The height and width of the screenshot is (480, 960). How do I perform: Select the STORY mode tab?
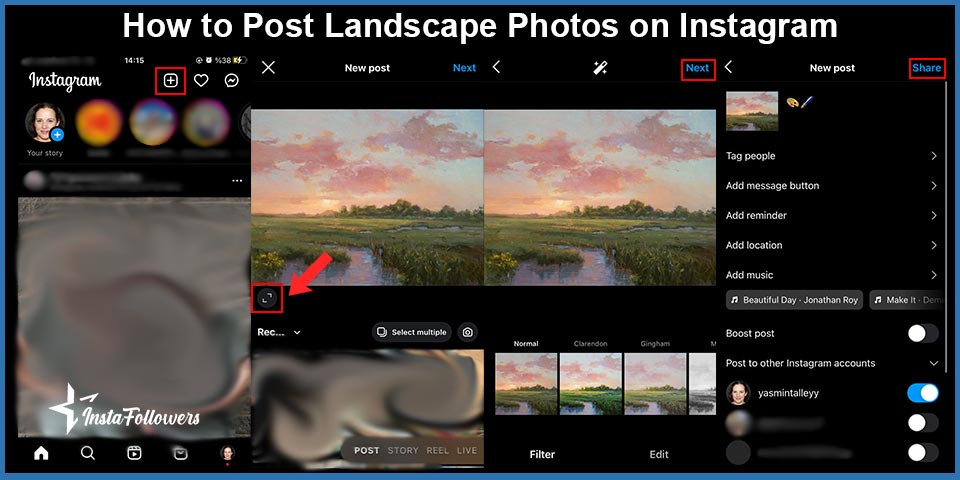tap(403, 451)
